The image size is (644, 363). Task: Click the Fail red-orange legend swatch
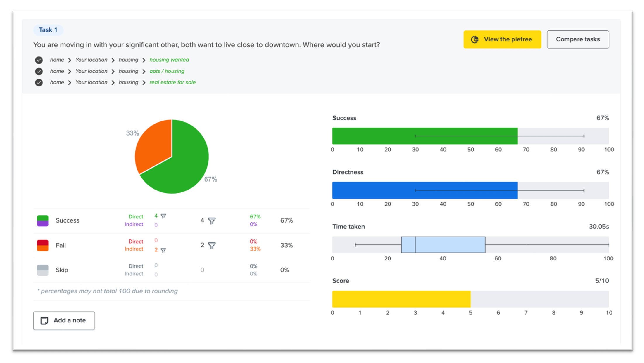[43, 245]
